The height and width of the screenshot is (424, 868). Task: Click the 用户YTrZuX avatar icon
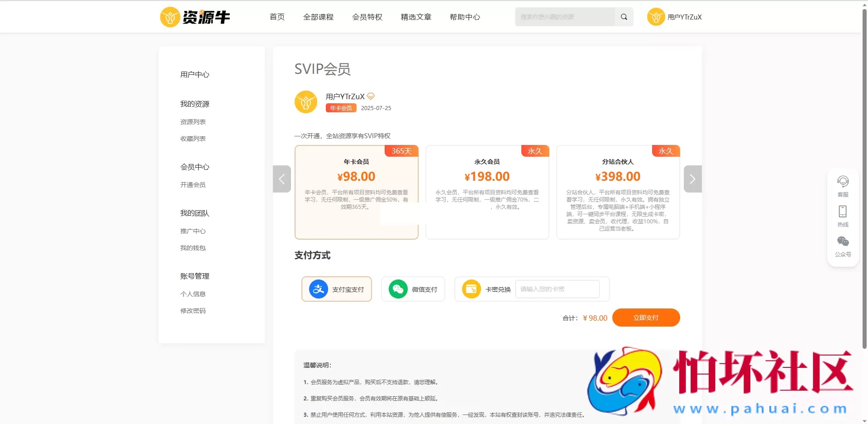pos(655,17)
